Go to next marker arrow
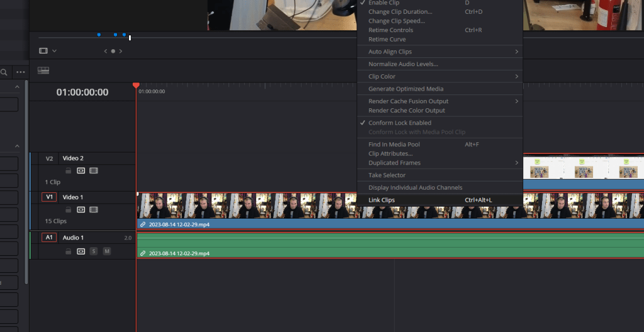Viewport: 644px width, 332px height. point(121,52)
